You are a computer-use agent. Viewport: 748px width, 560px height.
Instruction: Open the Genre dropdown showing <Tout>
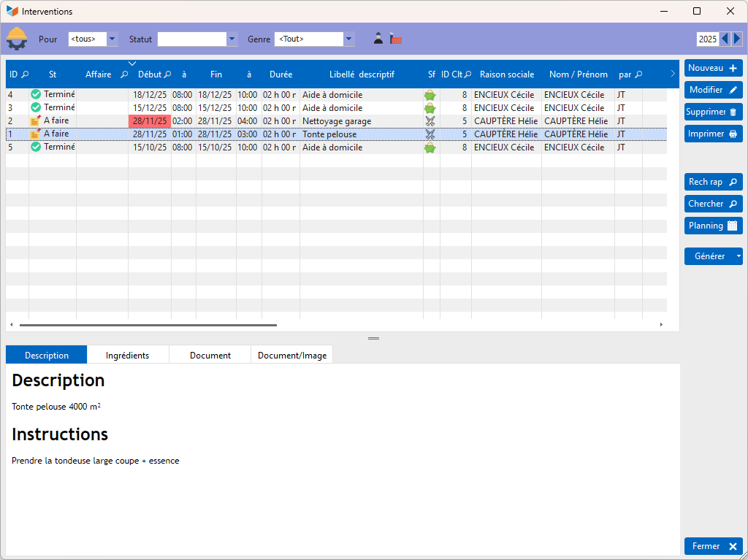[x=348, y=39]
